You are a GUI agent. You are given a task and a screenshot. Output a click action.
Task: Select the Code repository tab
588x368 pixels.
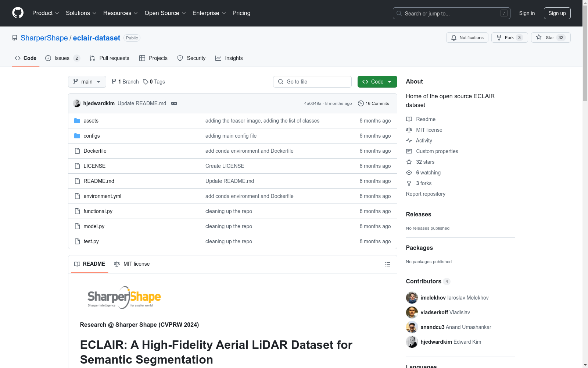[x=26, y=58]
